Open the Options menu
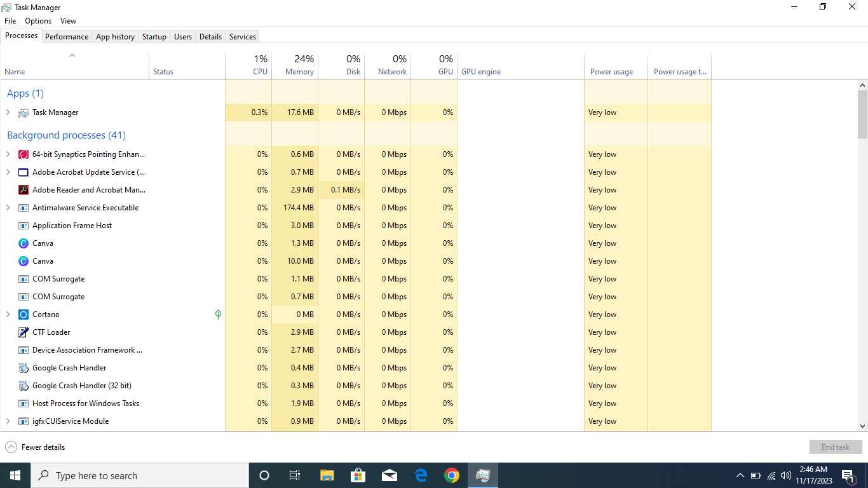868x488 pixels. [38, 21]
